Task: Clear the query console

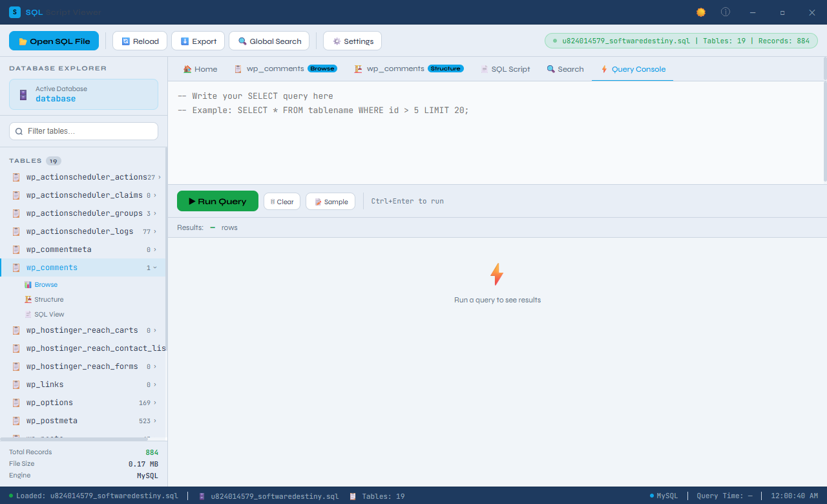Action: click(282, 202)
